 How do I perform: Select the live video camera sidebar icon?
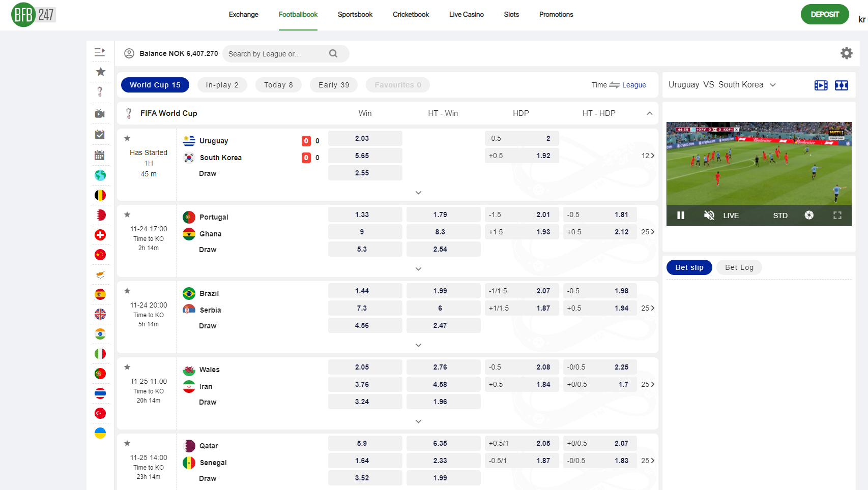[100, 114]
